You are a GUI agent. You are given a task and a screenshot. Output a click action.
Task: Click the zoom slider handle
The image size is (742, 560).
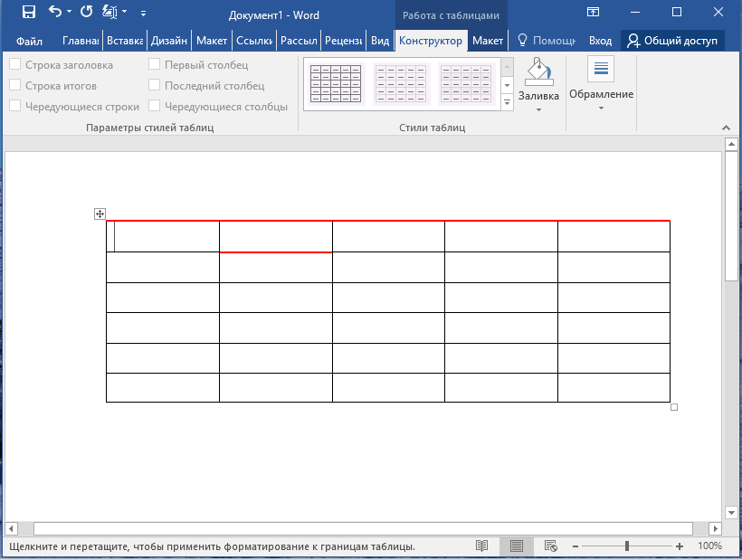tap(627, 546)
